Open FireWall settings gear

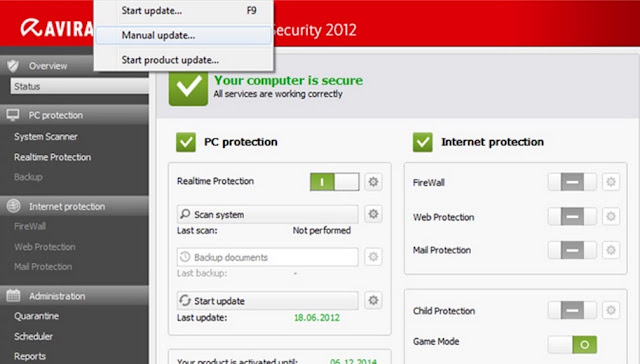(x=611, y=182)
